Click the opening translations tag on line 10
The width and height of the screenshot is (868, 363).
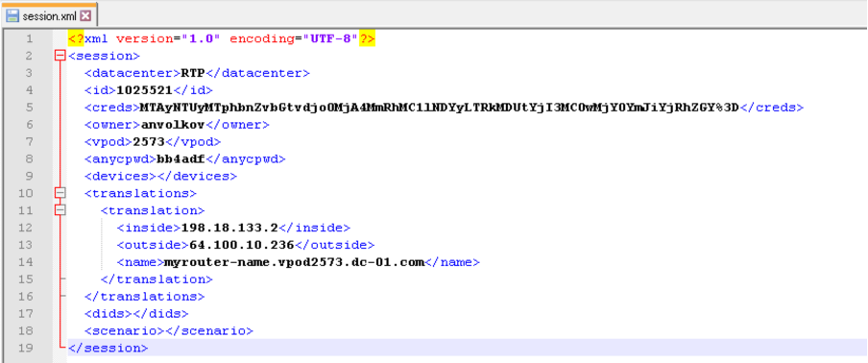(140, 193)
